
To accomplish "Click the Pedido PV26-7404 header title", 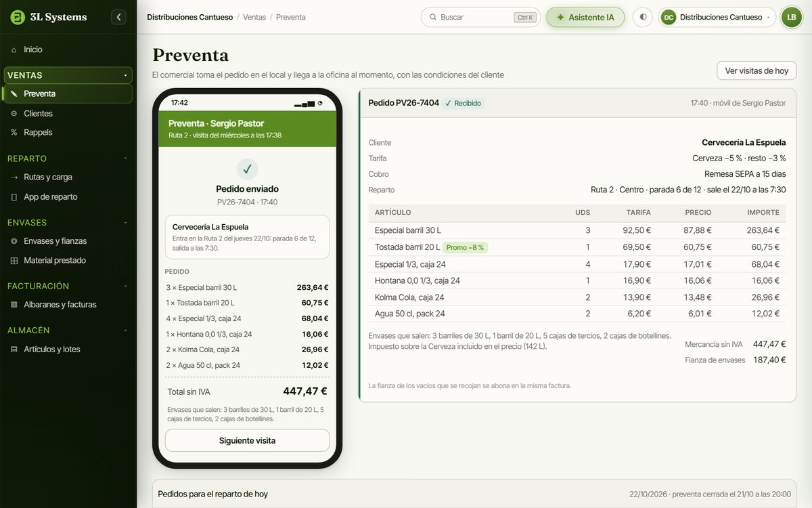I will click(x=404, y=103).
